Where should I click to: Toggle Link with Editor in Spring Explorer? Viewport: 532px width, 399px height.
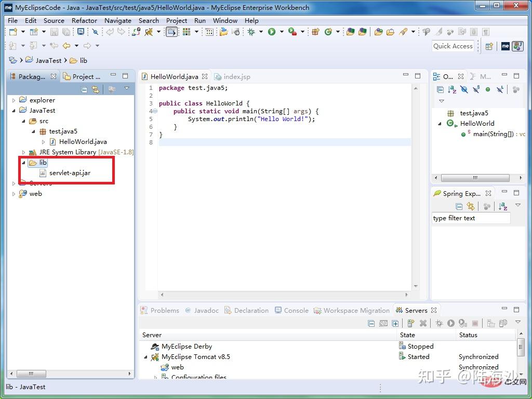coord(471,206)
